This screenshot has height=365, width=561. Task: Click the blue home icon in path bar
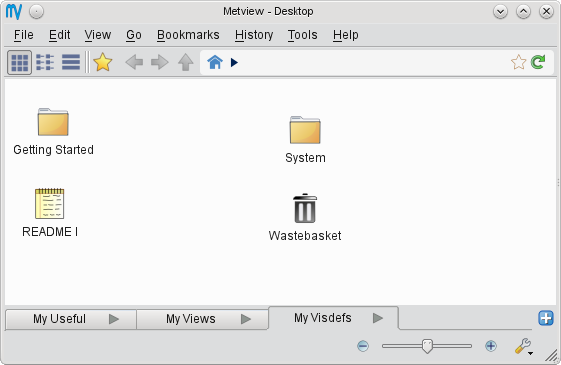(215, 62)
